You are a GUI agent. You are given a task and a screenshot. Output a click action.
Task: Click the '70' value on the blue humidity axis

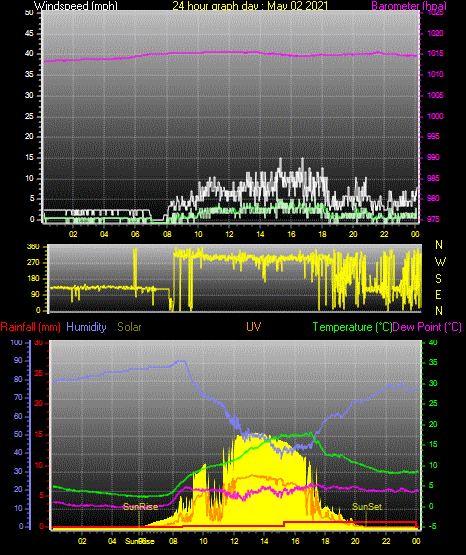click(18, 397)
